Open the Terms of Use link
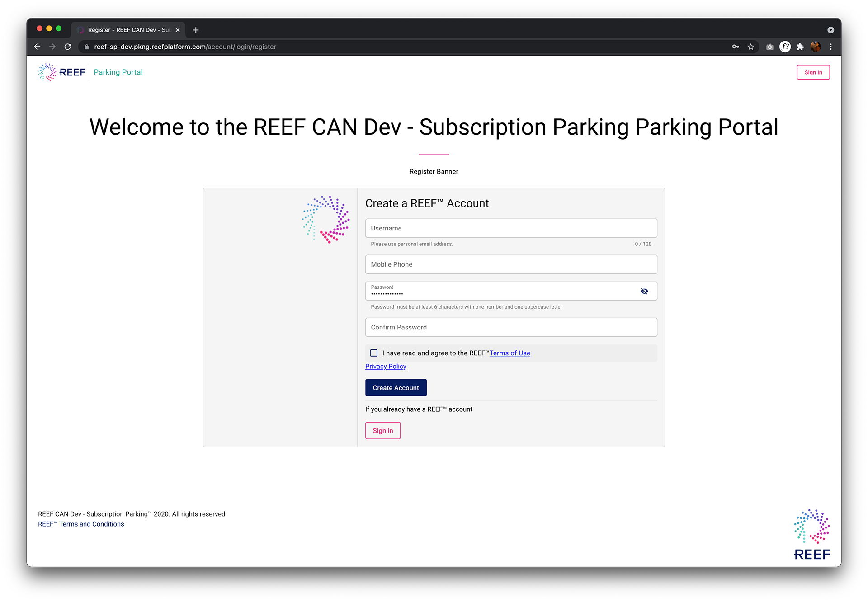The height and width of the screenshot is (602, 868). 509,353
